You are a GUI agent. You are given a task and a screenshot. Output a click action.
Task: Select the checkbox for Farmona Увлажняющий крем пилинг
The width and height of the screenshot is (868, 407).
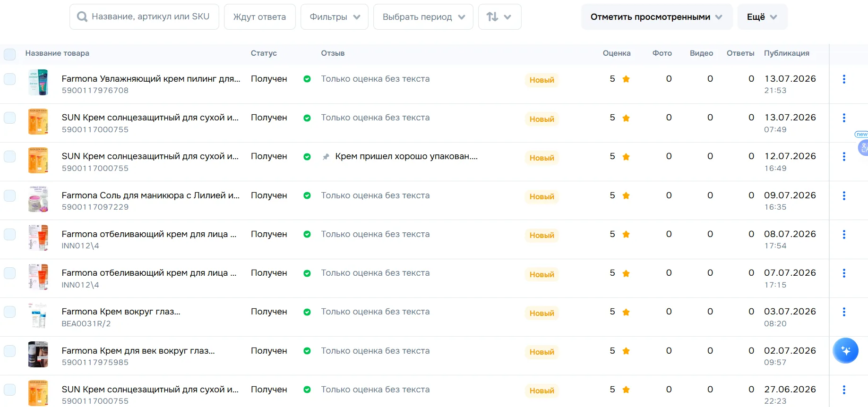point(10,79)
